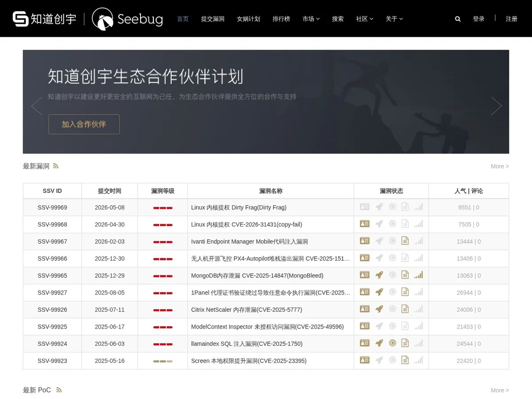Image resolution: width=532 pixels, height=399 pixels.
Task: Click popularity value 26944 | 0
Action: tap(469, 293)
